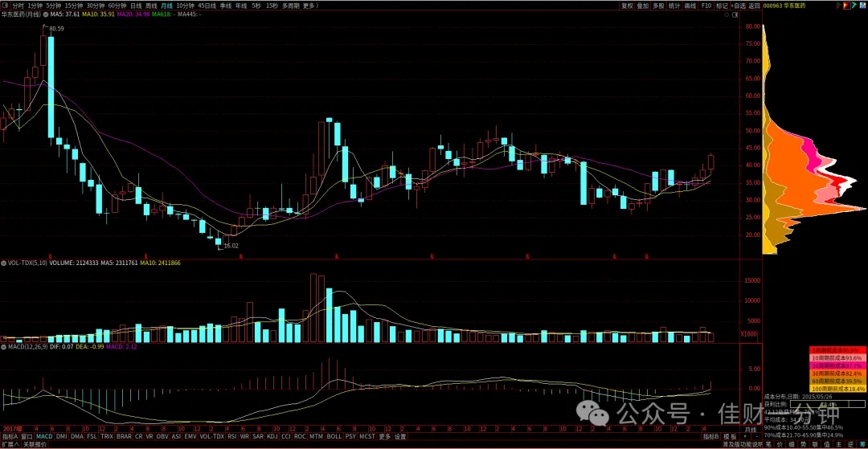Switch to 年线 yearly chart
Viewport: 868px width, 449px height.
click(x=240, y=5)
